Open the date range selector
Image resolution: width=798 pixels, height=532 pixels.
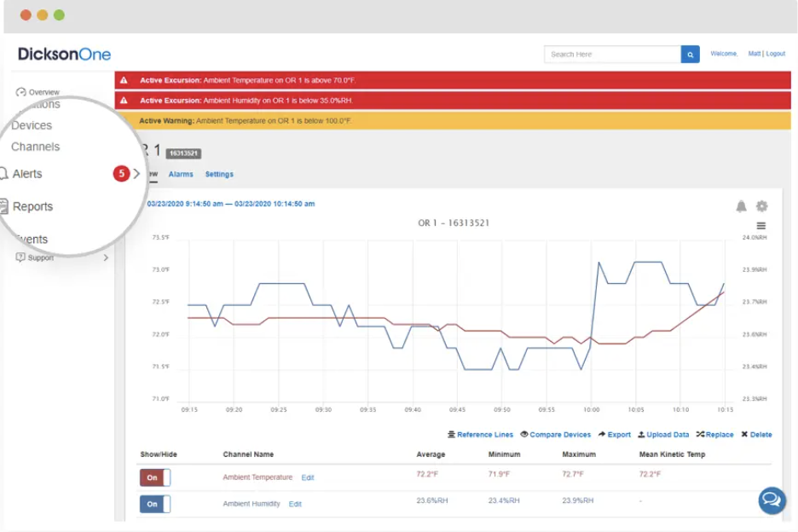point(230,204)
